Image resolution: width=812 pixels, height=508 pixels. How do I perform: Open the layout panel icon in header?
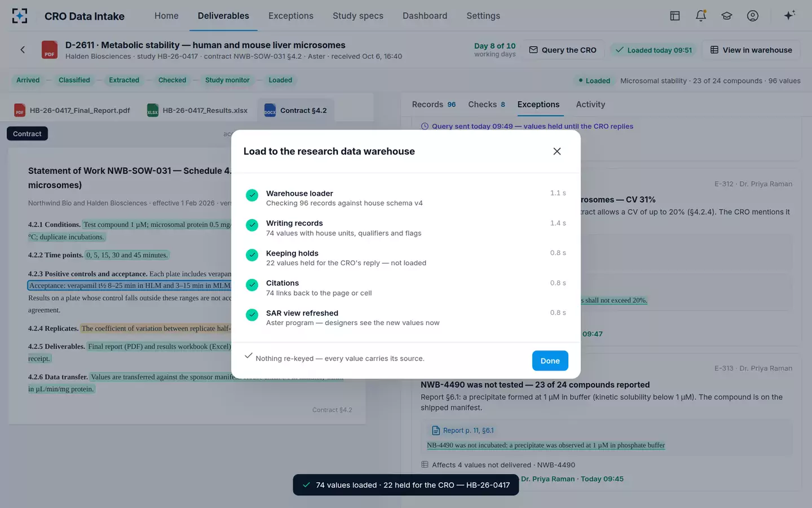tap(675, 16)
